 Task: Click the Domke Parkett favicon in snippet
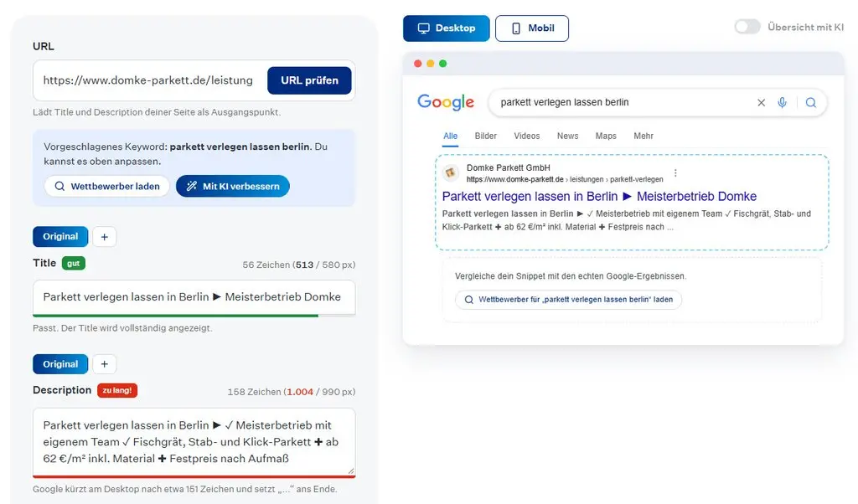pos(450,172)
